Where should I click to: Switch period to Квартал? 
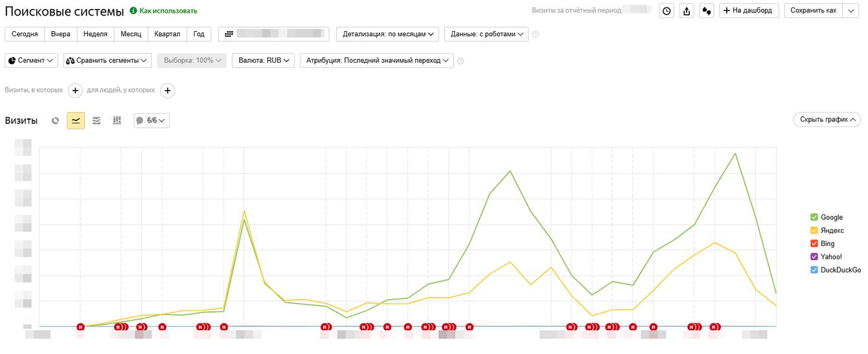coord(167,34)
